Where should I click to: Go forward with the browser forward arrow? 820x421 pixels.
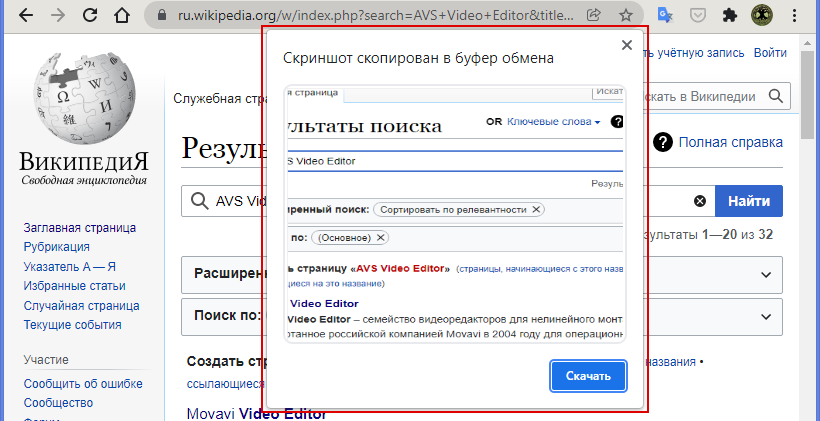pos(58,16)
